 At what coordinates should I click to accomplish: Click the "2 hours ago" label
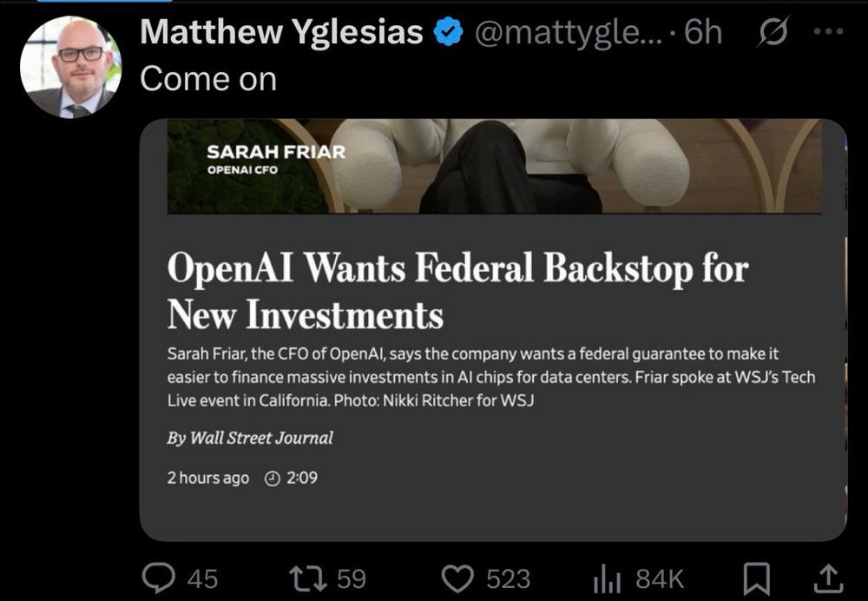[207, 478]
